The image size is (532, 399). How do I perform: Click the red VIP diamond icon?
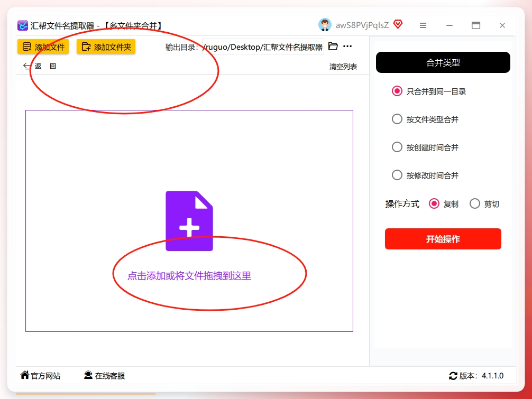[x=398, y=24]
